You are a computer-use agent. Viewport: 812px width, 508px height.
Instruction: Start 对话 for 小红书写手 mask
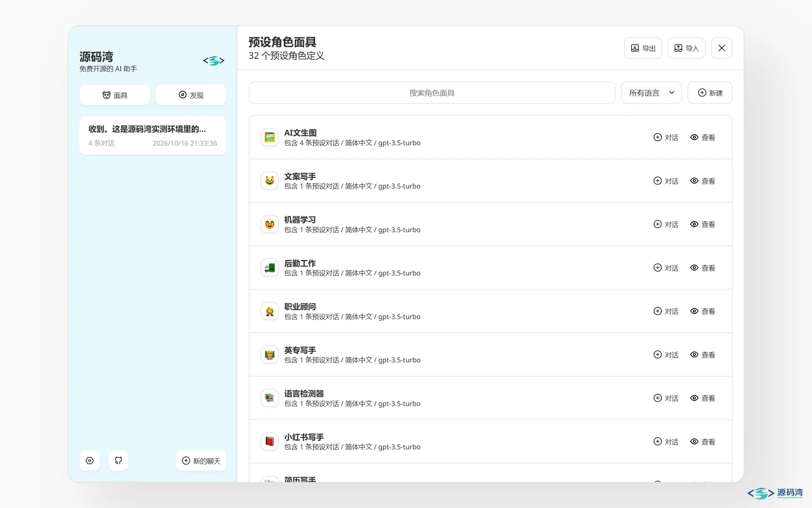666,442
